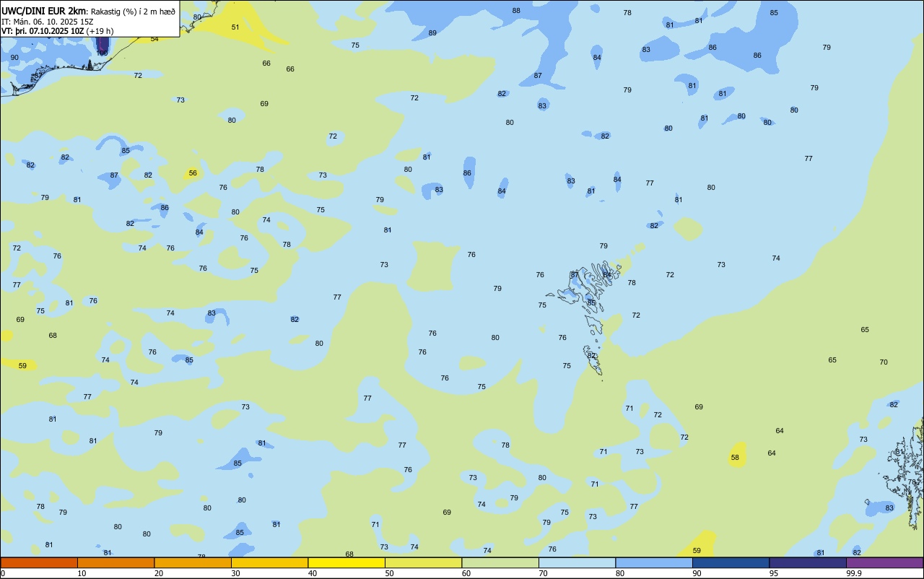Click the "95" legend tick label

point(774,573)
